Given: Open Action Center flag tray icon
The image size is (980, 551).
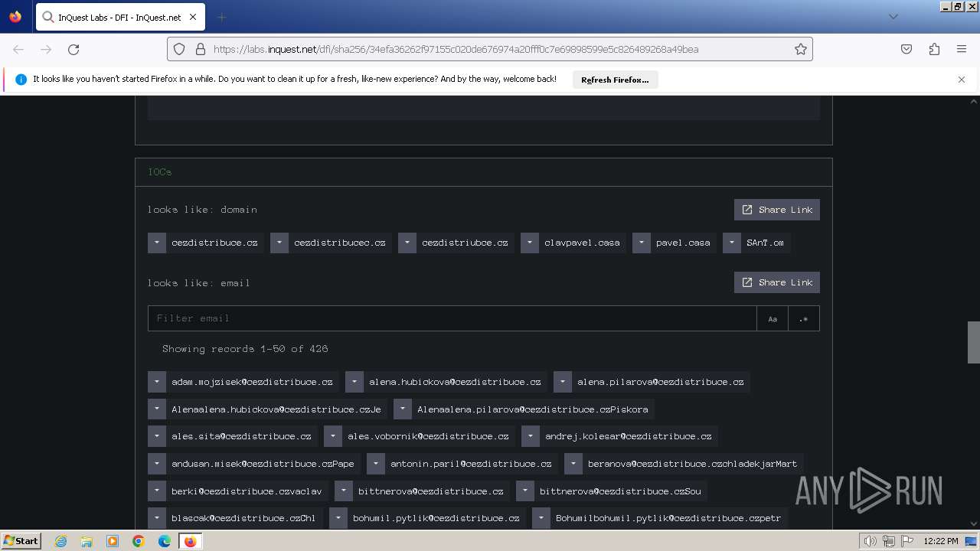Looking at the screenshot, I should click(907, 541).
